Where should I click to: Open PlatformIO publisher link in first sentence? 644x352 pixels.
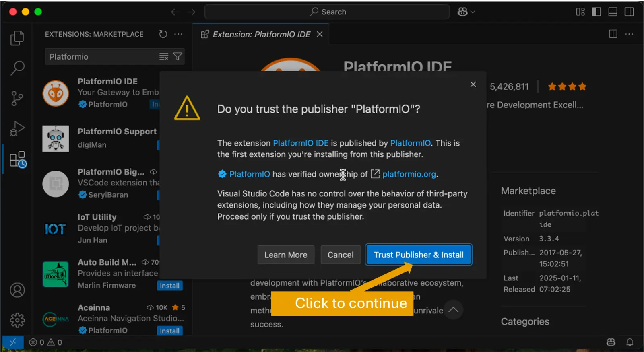click(411, 143)
